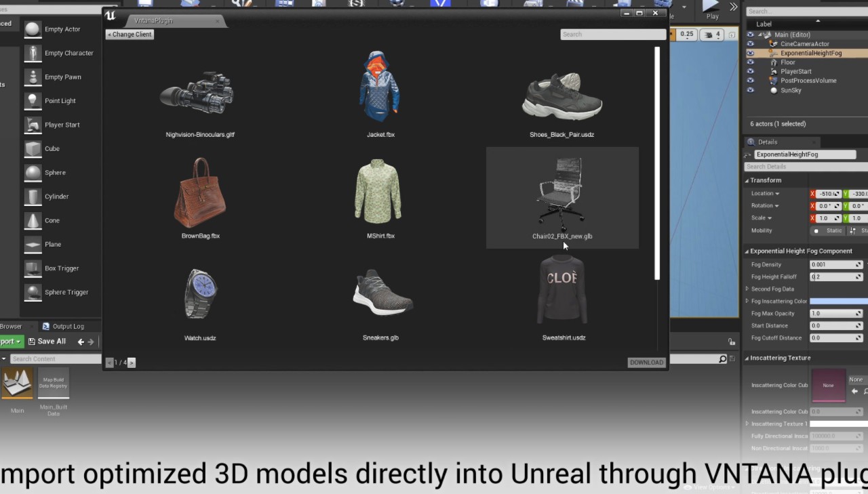Select the Point Light actor icon
The image size is (868, 494).
pos(33,101)
